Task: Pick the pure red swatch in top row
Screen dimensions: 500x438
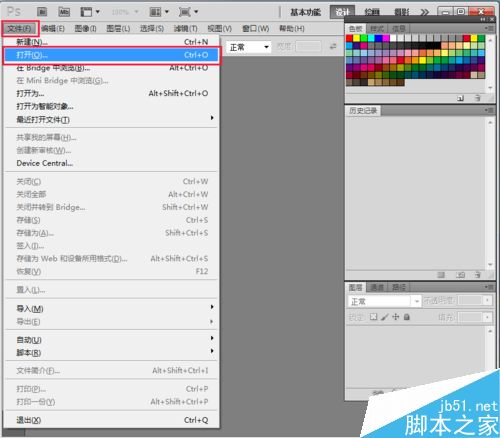Action: pyautogui.click(x=349, y=38)
